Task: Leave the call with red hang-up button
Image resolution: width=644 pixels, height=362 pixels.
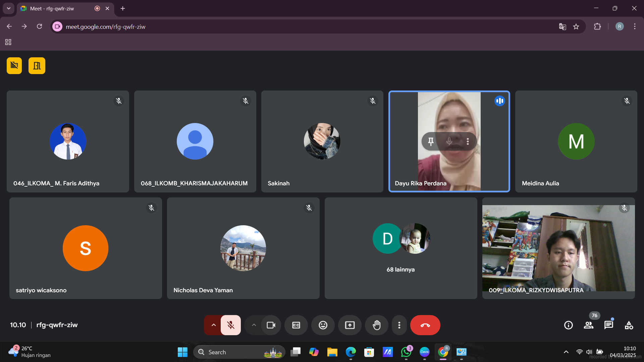Action: pyautogui.click(x=425, y=325)
